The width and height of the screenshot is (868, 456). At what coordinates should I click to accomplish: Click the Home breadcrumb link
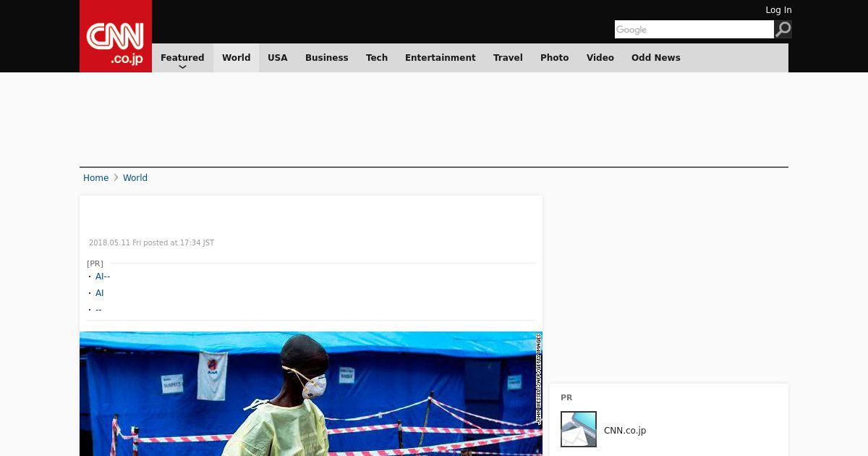pyautogui.click(x=95, y=178)
